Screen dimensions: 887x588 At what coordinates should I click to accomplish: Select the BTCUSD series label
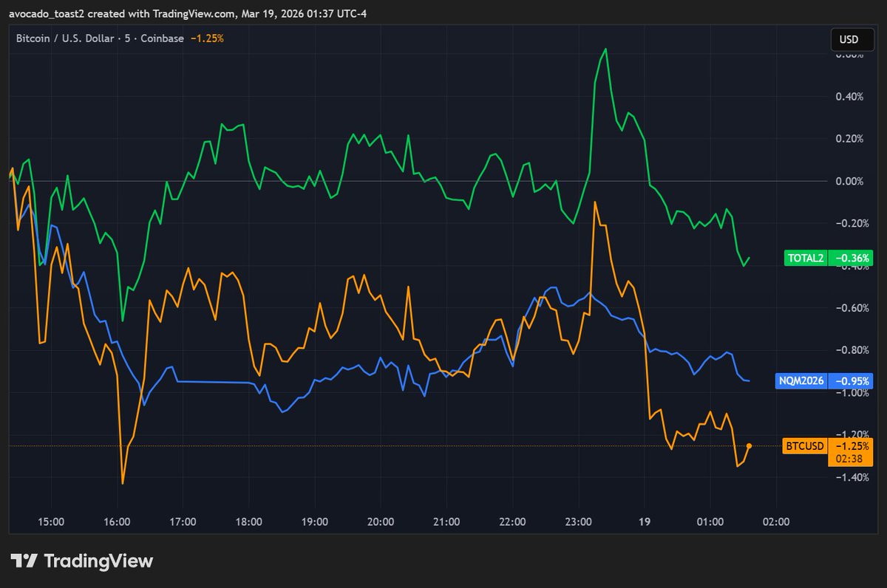(x=803, y=446)
